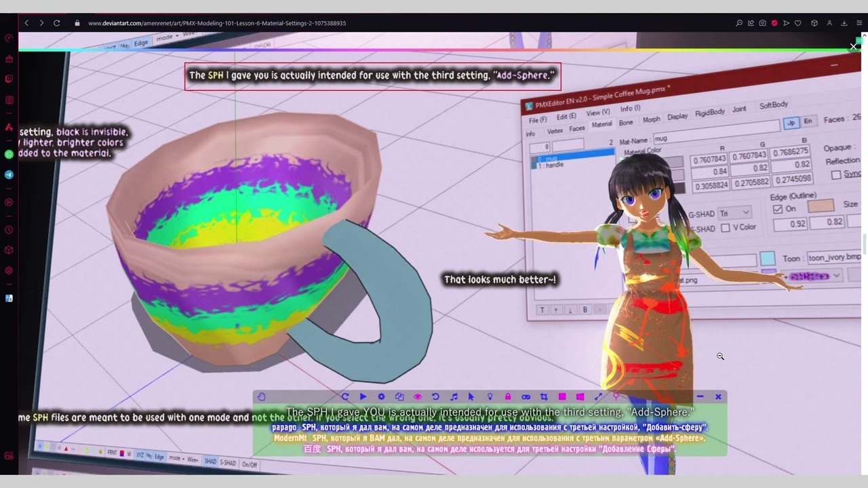Open File (F) menu in PMXEditor
This screenshot has height=488, width=868.
click(538, 120)
